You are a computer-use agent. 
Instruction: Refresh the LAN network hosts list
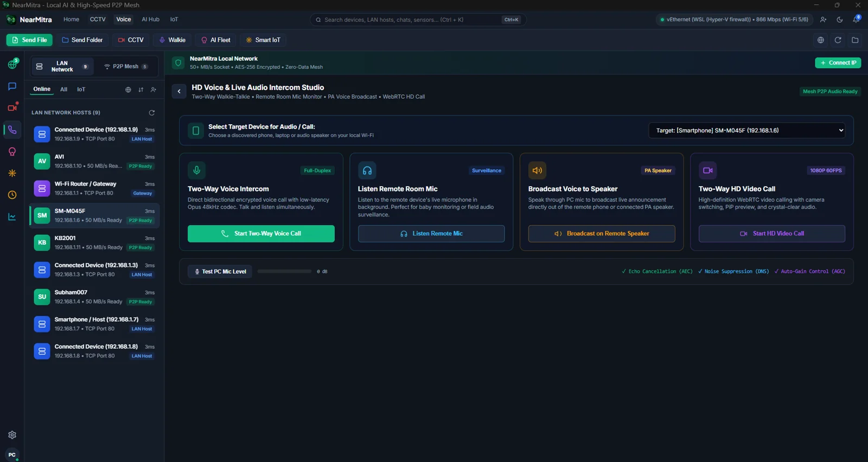click(152, 113)
